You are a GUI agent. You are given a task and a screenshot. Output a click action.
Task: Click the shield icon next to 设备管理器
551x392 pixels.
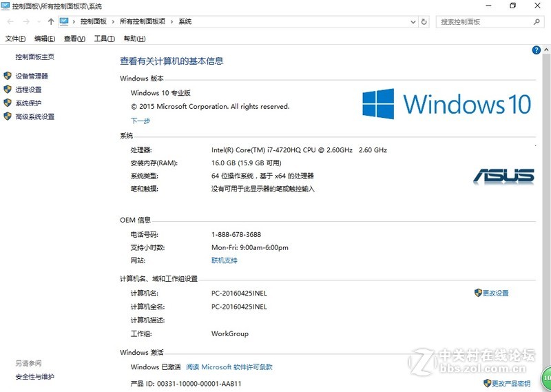pos(8,76)
